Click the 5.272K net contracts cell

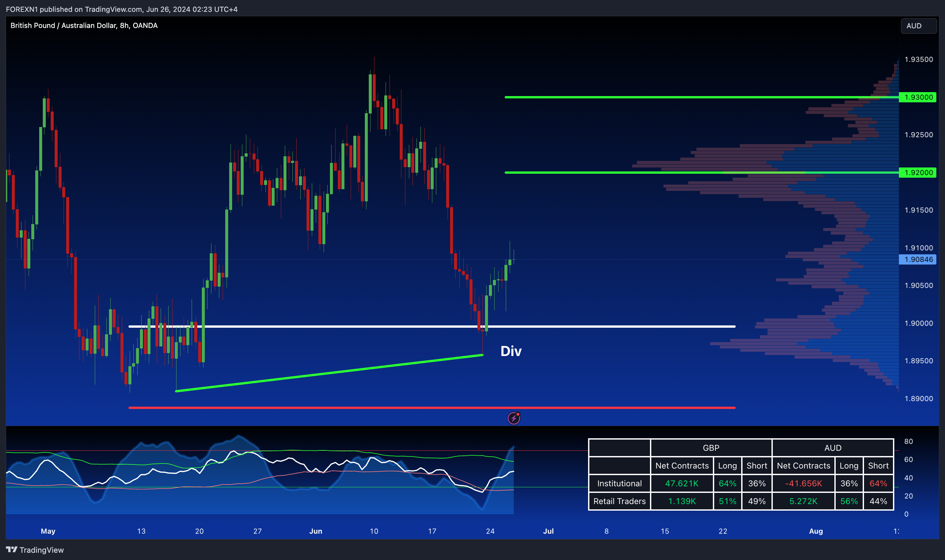(803, 501)
